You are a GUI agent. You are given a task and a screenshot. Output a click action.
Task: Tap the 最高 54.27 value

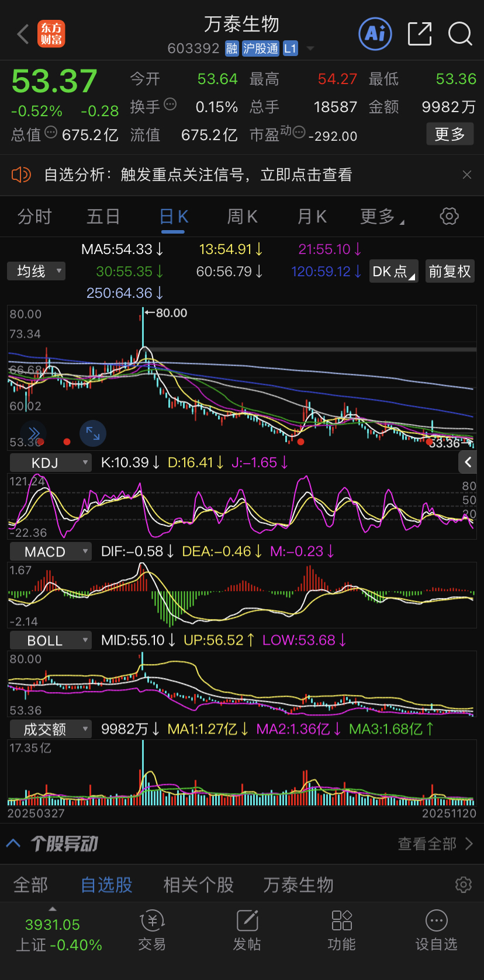tap(337, 79)
